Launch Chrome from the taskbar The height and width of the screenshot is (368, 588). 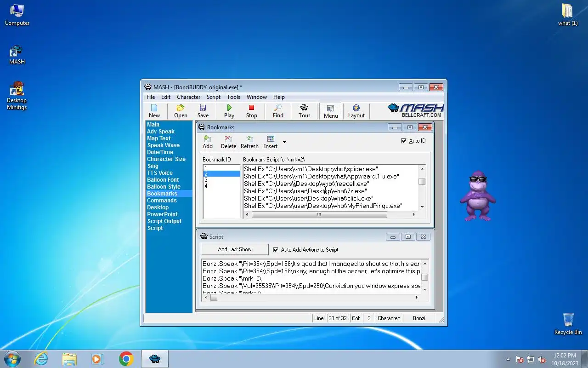pyautogui.click(x=126, y=359)
